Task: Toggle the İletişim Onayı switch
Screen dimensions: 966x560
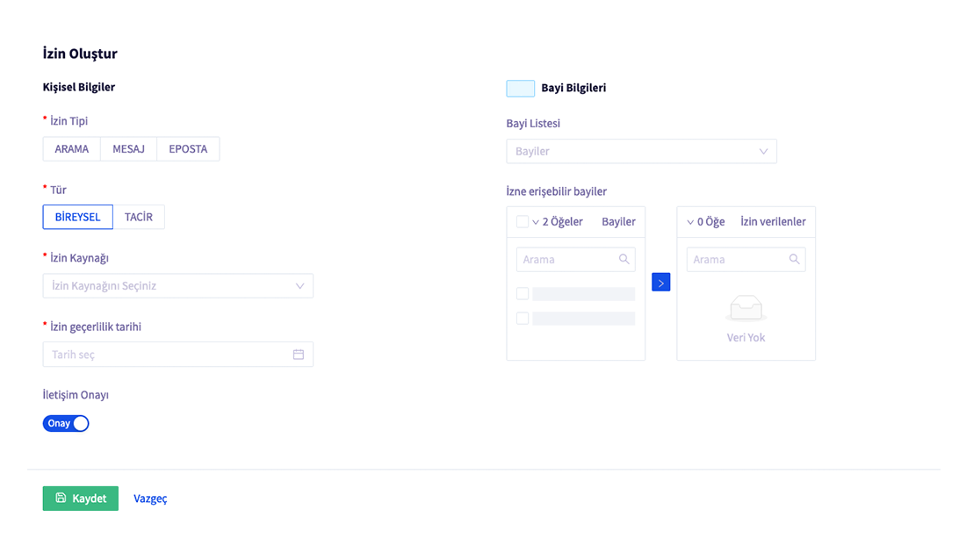Action: pyautogui.click(x=66, y=424)
